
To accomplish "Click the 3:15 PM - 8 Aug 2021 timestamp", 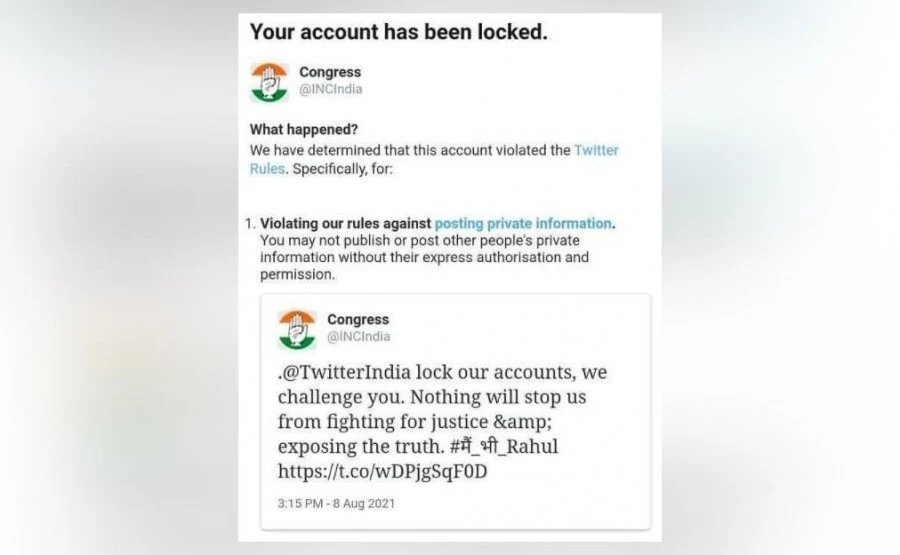I will tap(336, 503).
